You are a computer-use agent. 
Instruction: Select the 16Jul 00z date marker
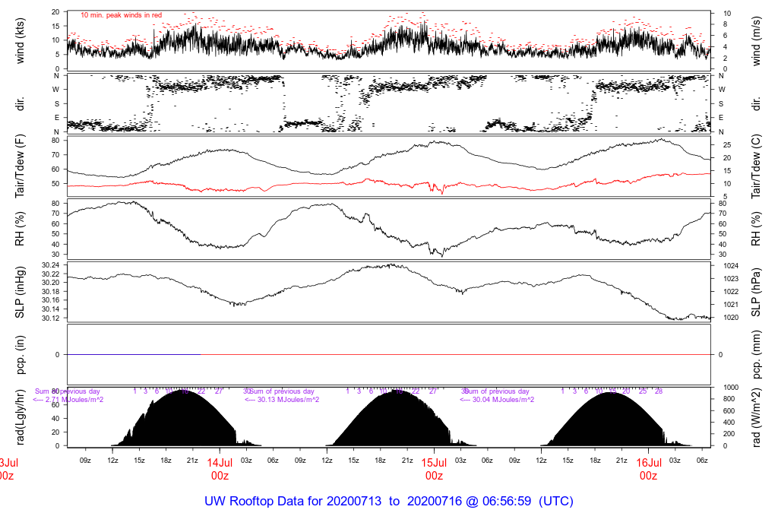pyautogui.click(x=648, y=469)
